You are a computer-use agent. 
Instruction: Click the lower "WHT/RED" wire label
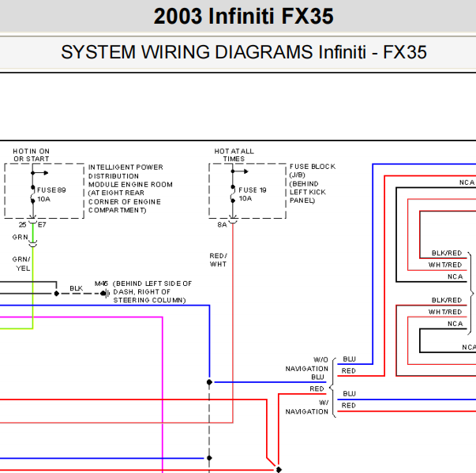point(444,312)
